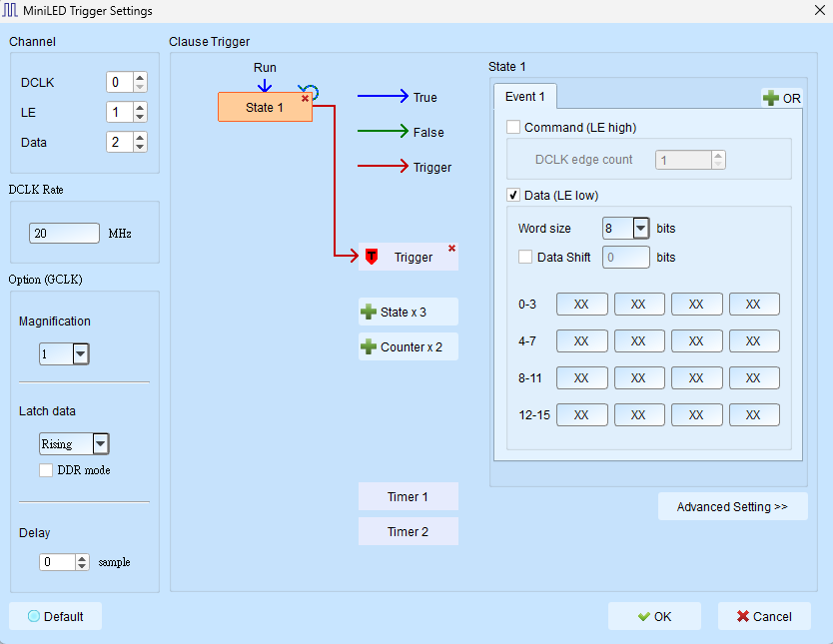Image resolution: width=833 pixels, height=644 pixels.
Task: Open the Magnification dropdown
Action: [x=81, y=353]
